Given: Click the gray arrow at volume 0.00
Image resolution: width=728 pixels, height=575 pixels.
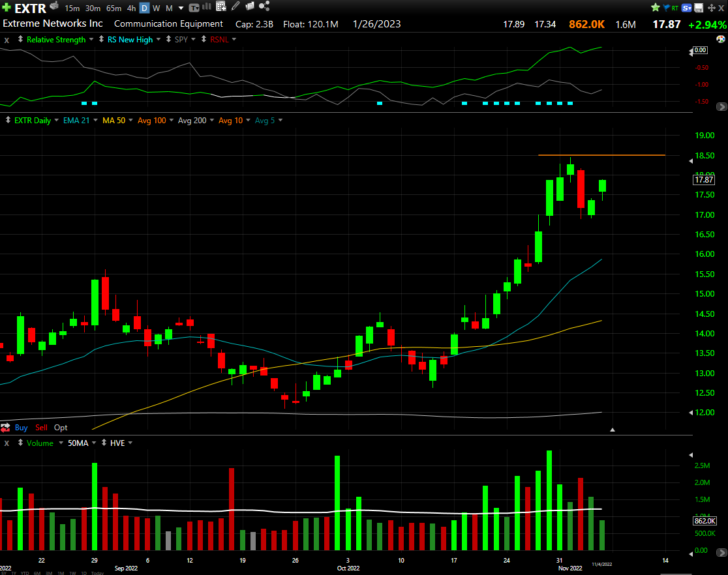Looking at the screenshot, I should coord(691,553).
